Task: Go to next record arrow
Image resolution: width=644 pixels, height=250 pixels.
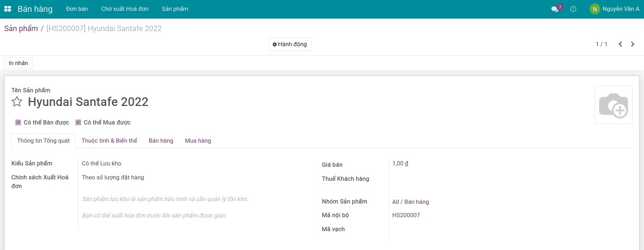Action: coord(632,44)
